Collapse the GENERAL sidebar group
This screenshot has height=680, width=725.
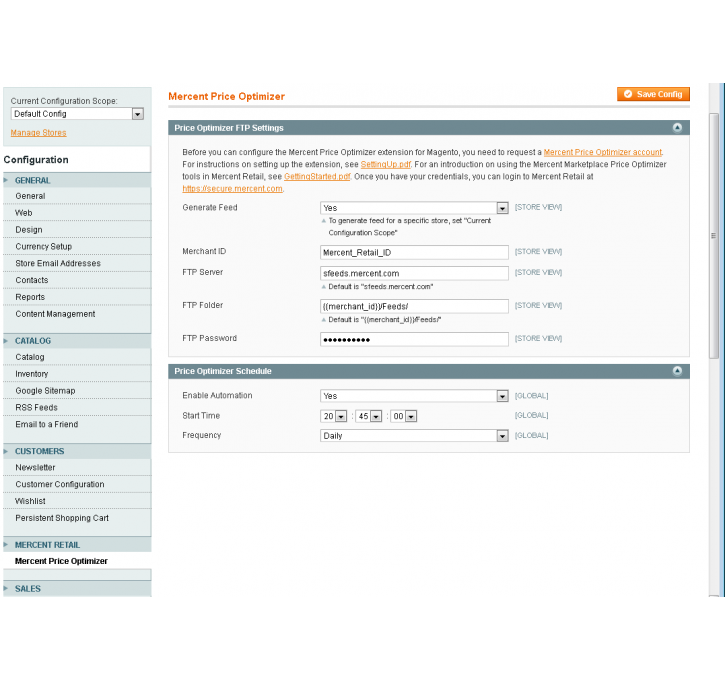point(77,180)
